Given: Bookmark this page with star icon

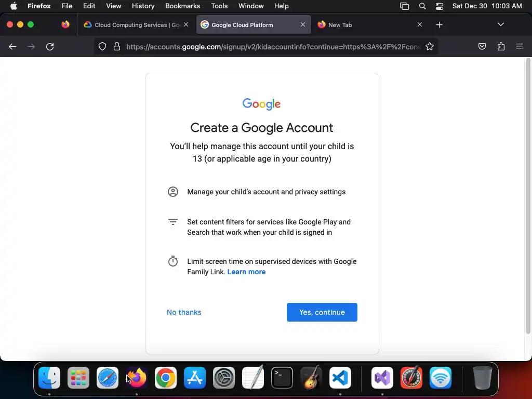Looking at the screenshot, I should pyautogui.click(x=430, y=46).
